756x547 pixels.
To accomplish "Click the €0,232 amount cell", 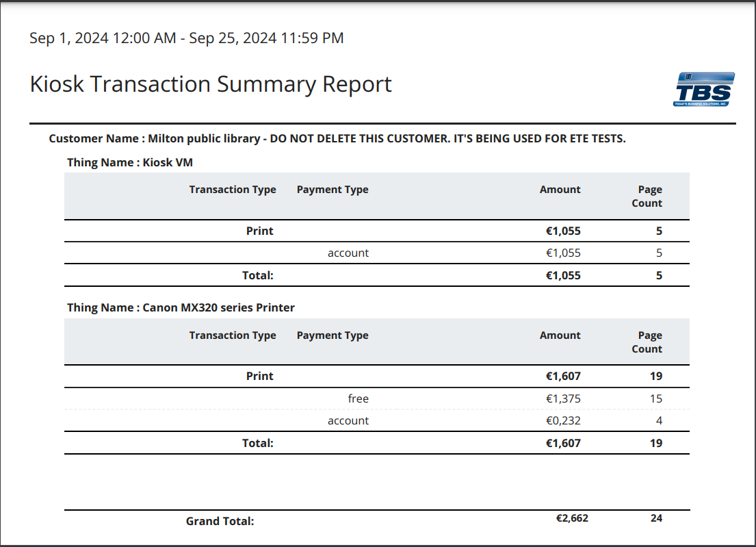I will [563, 420].
